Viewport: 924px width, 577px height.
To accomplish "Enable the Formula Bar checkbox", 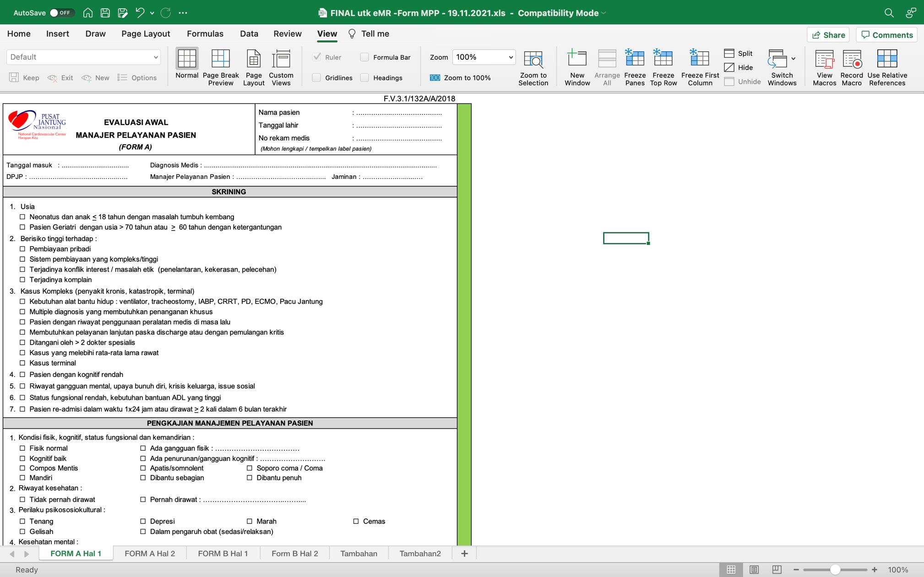I will pyautogui.click(x=364, y=57).
